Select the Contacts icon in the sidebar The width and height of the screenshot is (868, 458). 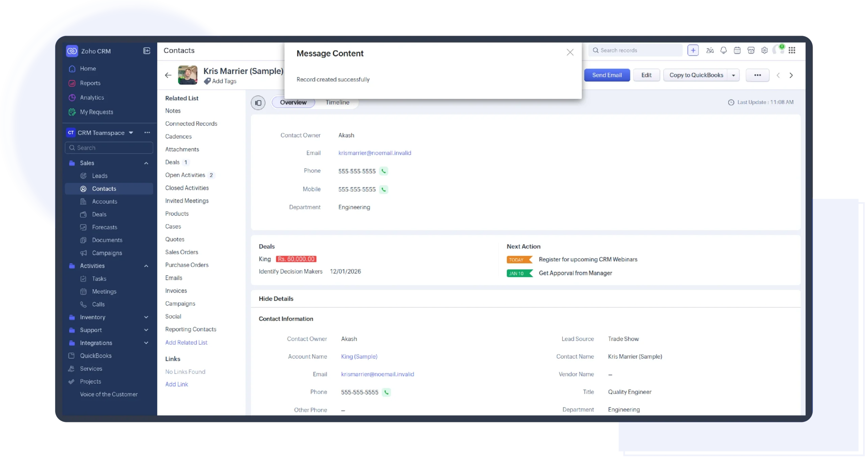click(x=83, y=188)
